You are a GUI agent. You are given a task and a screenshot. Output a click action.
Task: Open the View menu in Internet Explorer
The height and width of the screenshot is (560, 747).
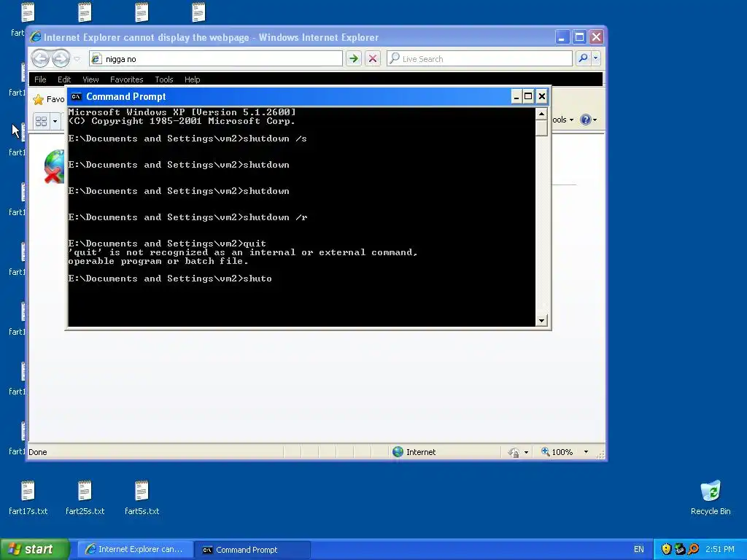(x=90, y=79)
